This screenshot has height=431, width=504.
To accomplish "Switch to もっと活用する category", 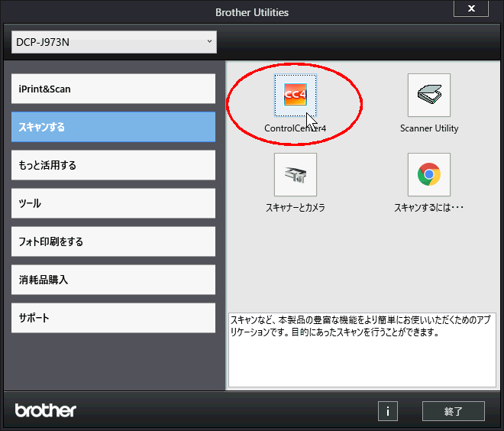I will click(x=113, y=165).
